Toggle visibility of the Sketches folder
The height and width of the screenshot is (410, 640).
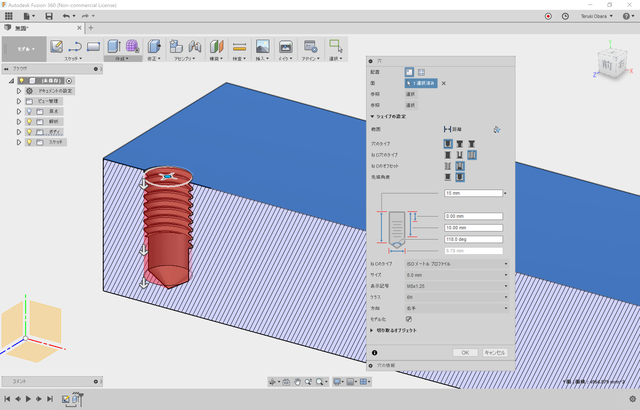click(29, 142)
